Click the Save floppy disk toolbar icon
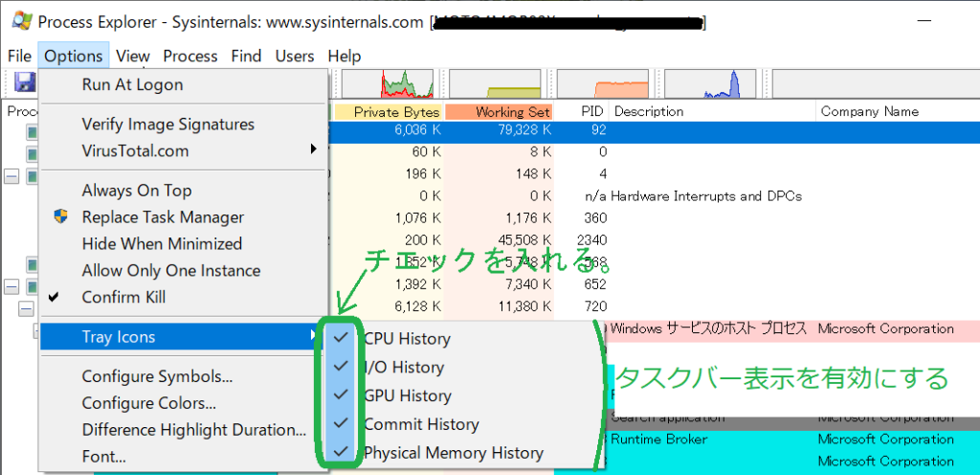The height and width of the screenshot is (475, 980). click(24, 83)
